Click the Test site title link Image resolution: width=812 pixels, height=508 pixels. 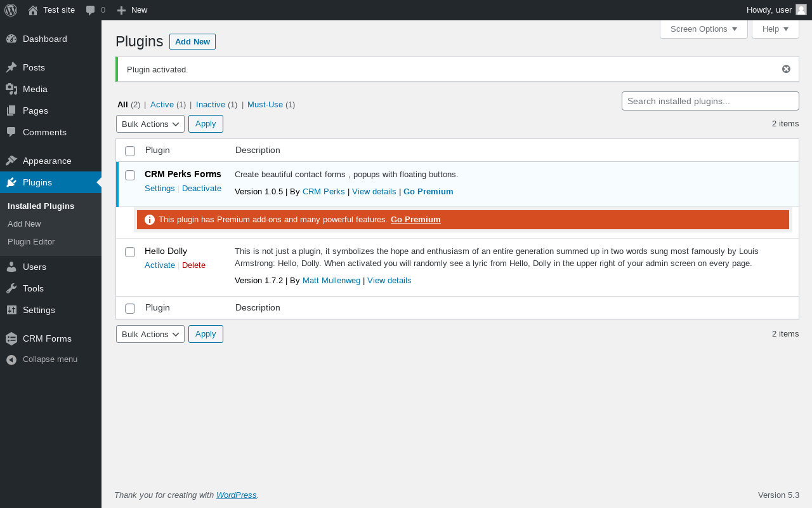[59, 10]
